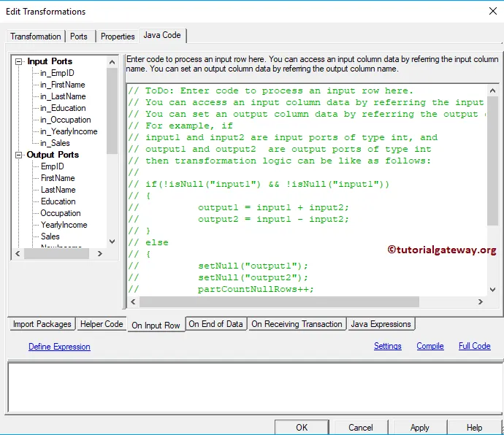Switch to On End of Data tab
The height and width of the screenshot is (435, 504).
[x=215, y=324]
